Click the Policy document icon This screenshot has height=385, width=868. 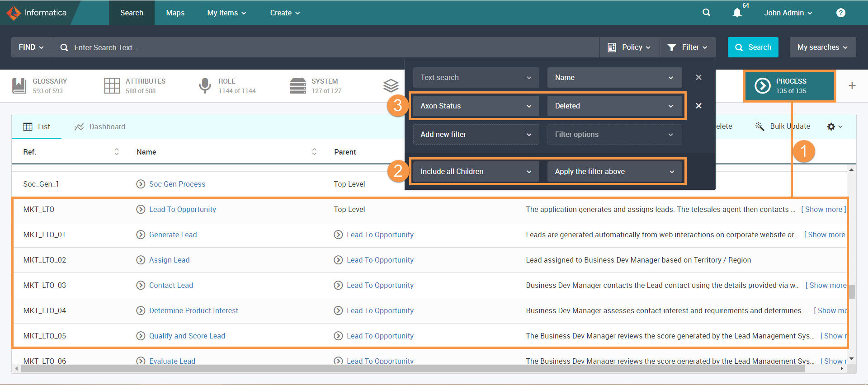coord(612,47)
